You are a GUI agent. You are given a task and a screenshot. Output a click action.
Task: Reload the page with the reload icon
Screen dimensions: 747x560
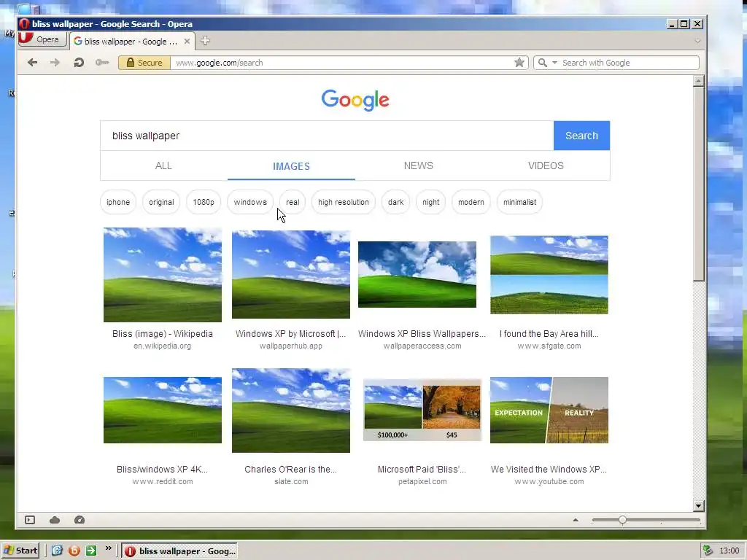pos(79,63)
